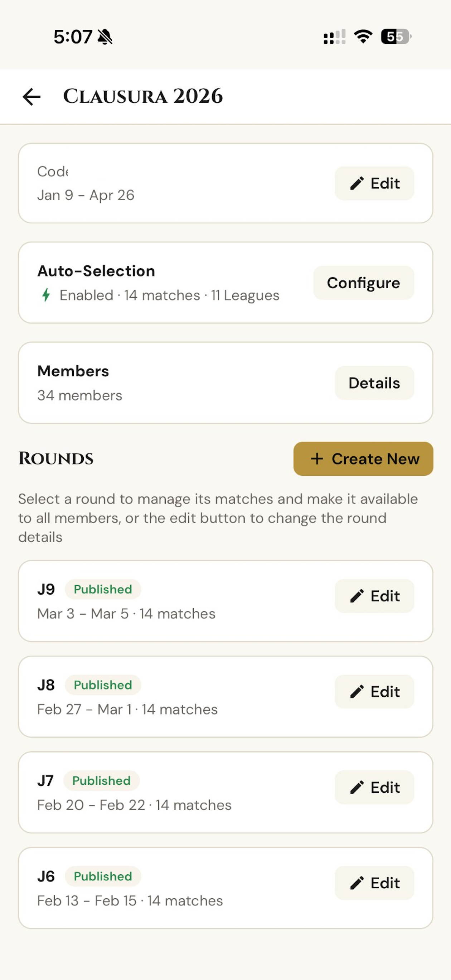Click the pencil icon for round J7
This screenshot has width=451, height=980.
tap(357, 788)
